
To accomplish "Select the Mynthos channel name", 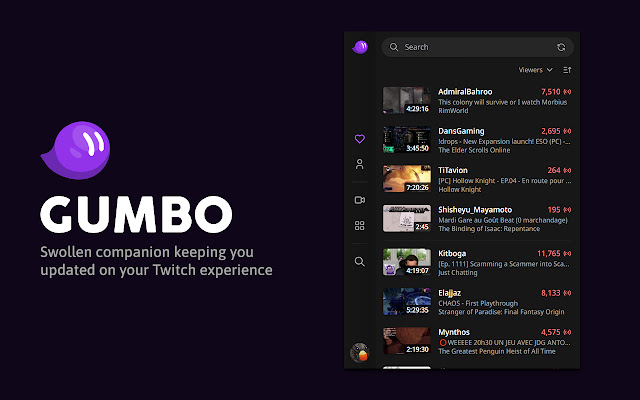I will [454, 332].
